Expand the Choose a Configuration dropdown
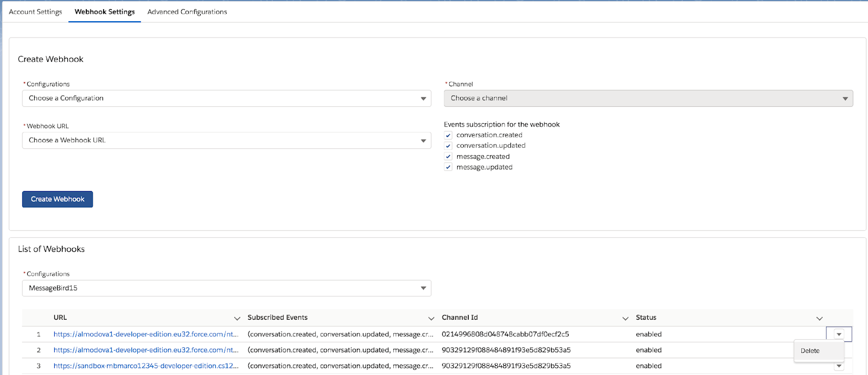The height and width of the screenshot is (375, 868). point(226,98)
